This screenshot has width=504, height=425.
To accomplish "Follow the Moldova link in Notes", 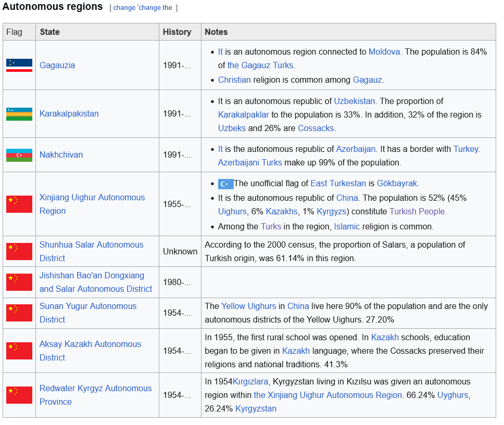I will tap(384, 52).
